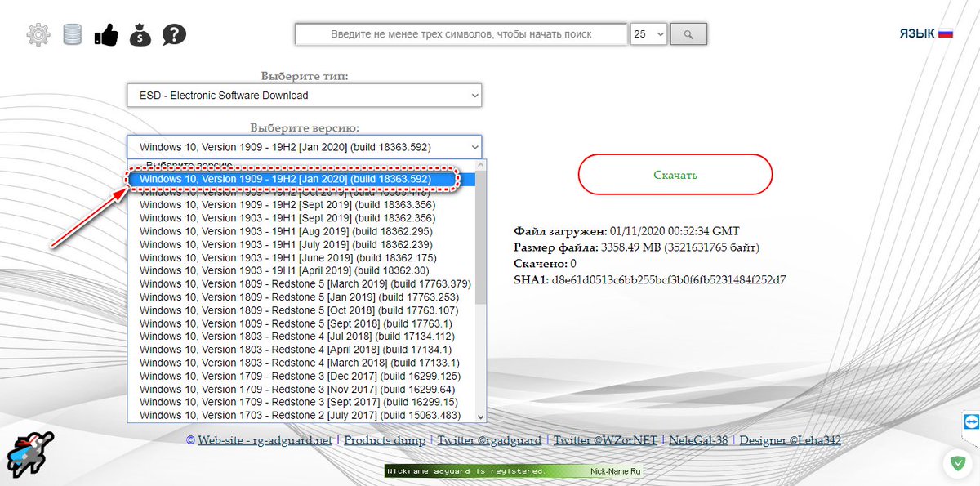This screenshot has width=980, height=486.
Task: Click the TeamViewer side icon
Action: click(970, 421)
